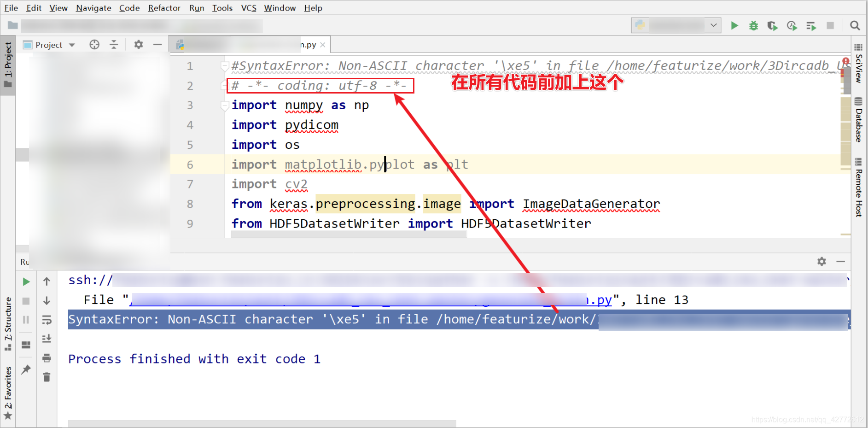The width and height of the screenshot is (868, 428).
Task: Open the 7: Structure side tab
Action: click(x=8, y=323)
